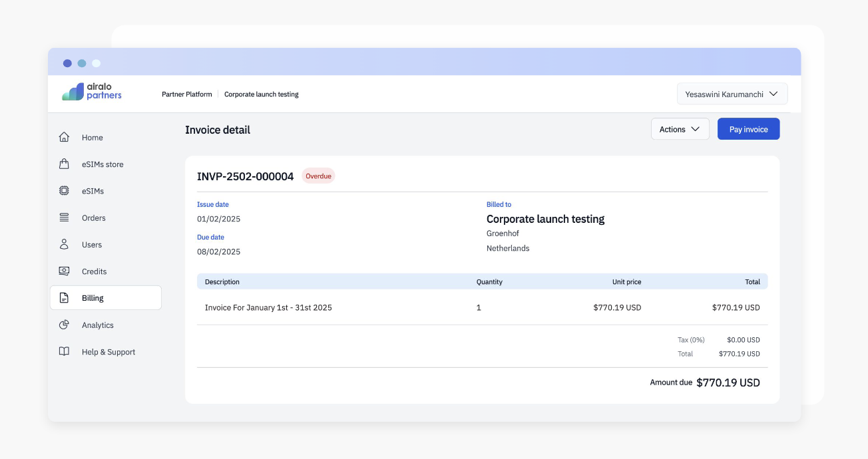Open the Help & Support book icon
Viewport: 868px width, 459px height.
63,351
